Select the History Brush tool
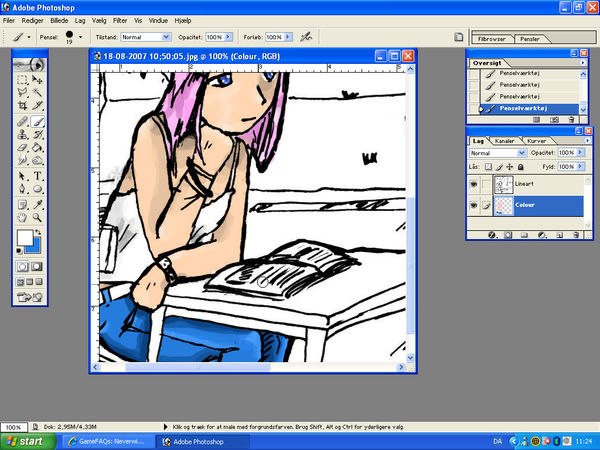The width and height of the screenshot is (600, 450). coord(37,135)
